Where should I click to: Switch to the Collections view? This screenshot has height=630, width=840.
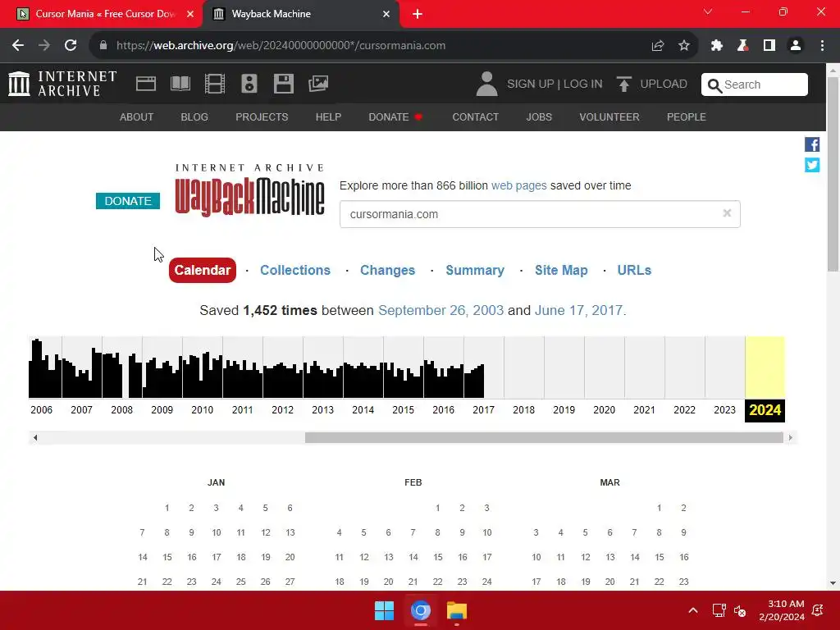pyautogui.click(x=295, y=270)
